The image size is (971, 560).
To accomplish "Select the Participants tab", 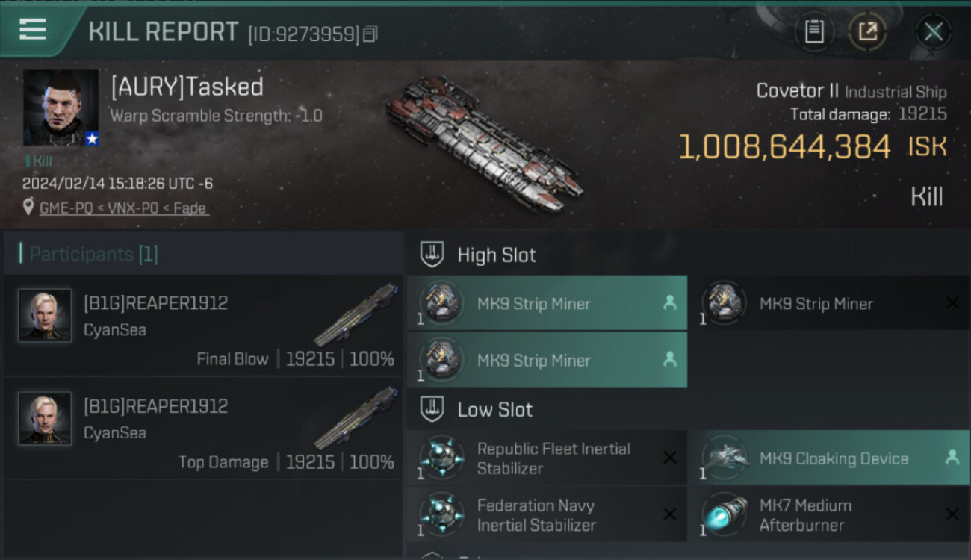I will click(x=93, y=254).
